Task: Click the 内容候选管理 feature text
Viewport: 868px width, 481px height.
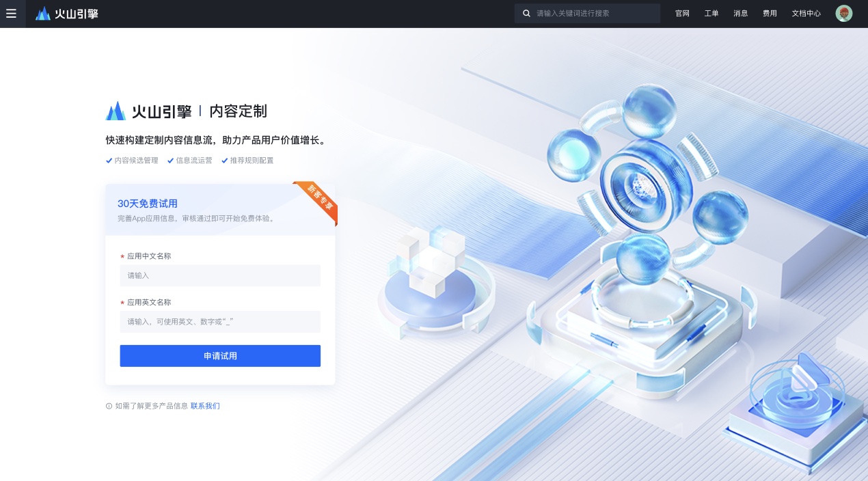Action: (136, 161)
